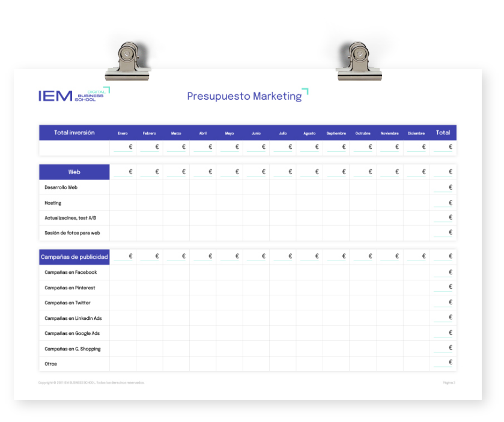Click the Total inversión header cell
The image size is (504, 422).
[74, 133]
